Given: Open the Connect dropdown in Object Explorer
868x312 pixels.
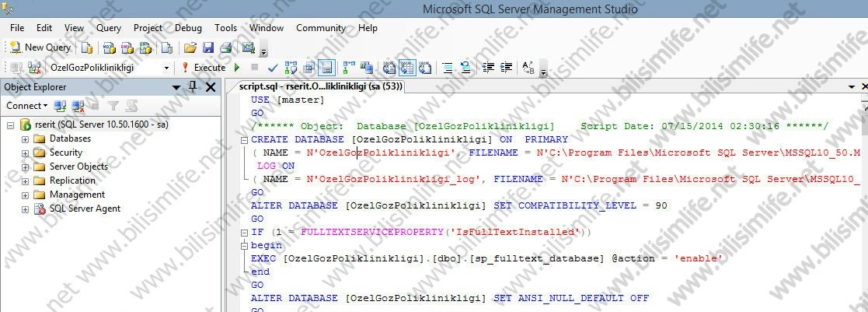Looking at the screenshot, I should tap(27, 105).
